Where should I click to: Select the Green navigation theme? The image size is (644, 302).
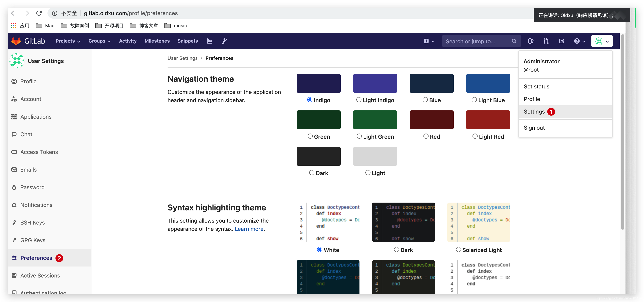(x=310, y=136)
